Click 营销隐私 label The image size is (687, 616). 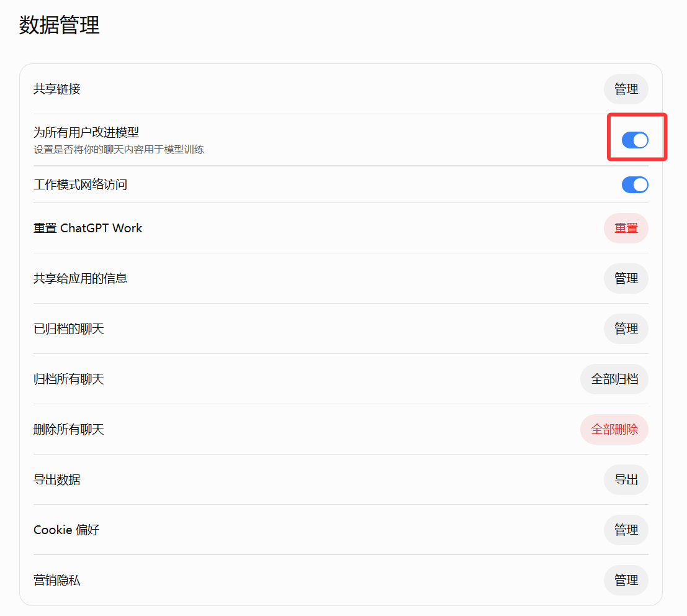point(57,580)
